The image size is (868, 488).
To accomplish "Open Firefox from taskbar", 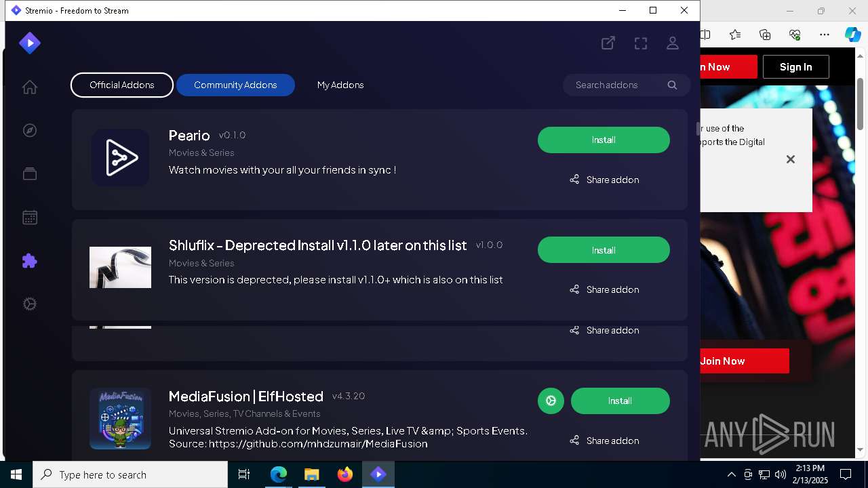I will click(345, 474).
